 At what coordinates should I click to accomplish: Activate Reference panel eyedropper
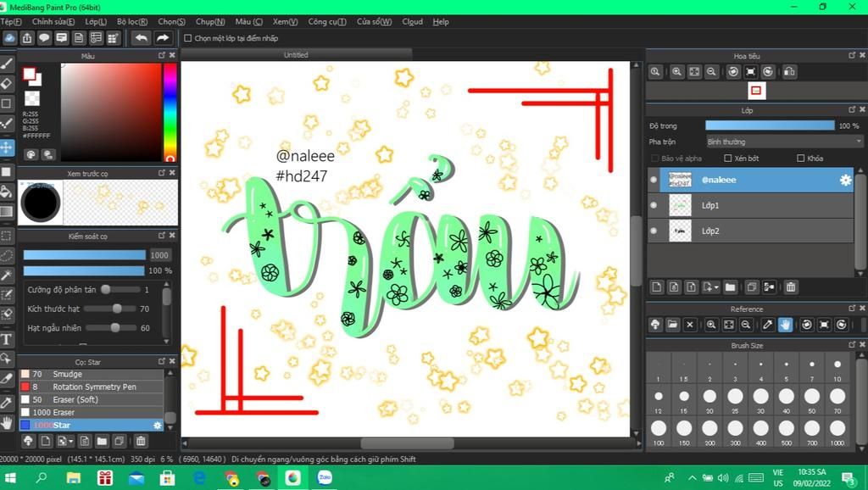tap(767, 325)
